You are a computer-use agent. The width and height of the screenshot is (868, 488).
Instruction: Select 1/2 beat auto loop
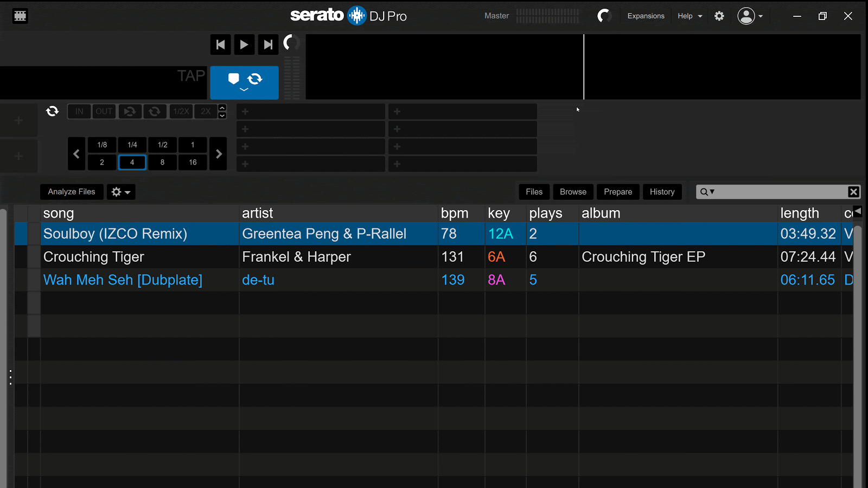[163, 145]
